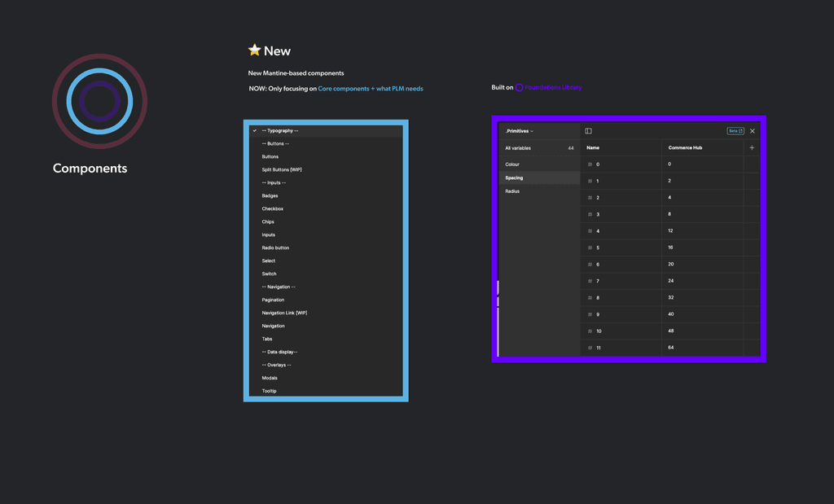Click the concentric circles Components logo
Viewport: 834px width, 504px height.
[99, 101]
